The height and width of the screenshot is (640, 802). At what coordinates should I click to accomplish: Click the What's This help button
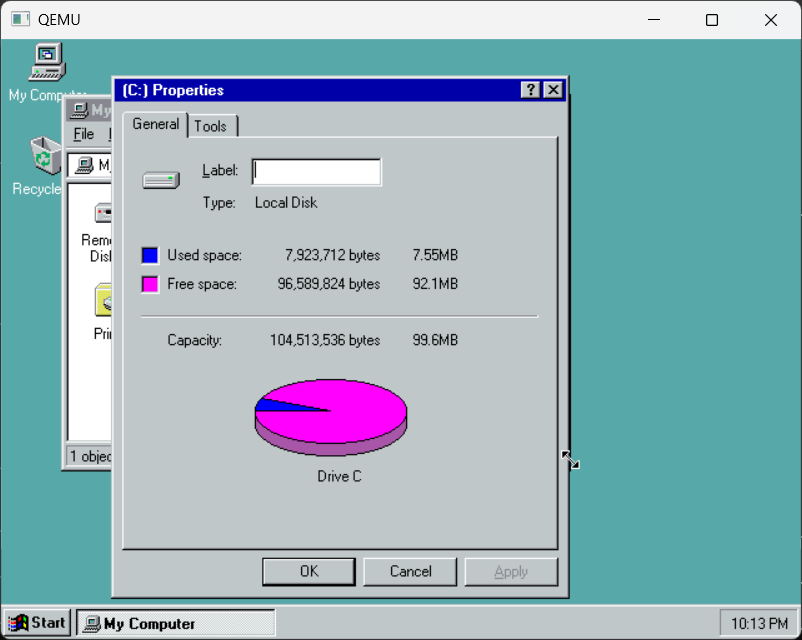click(x=531, y=90)
